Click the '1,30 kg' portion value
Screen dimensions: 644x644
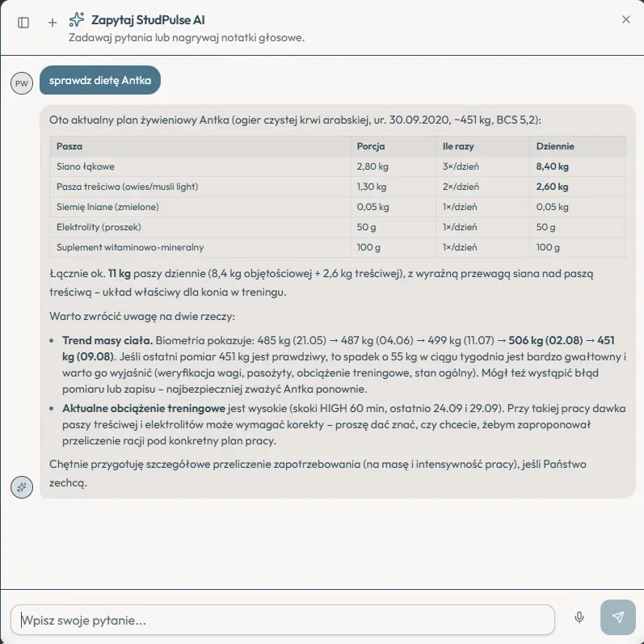coord(372,187)
